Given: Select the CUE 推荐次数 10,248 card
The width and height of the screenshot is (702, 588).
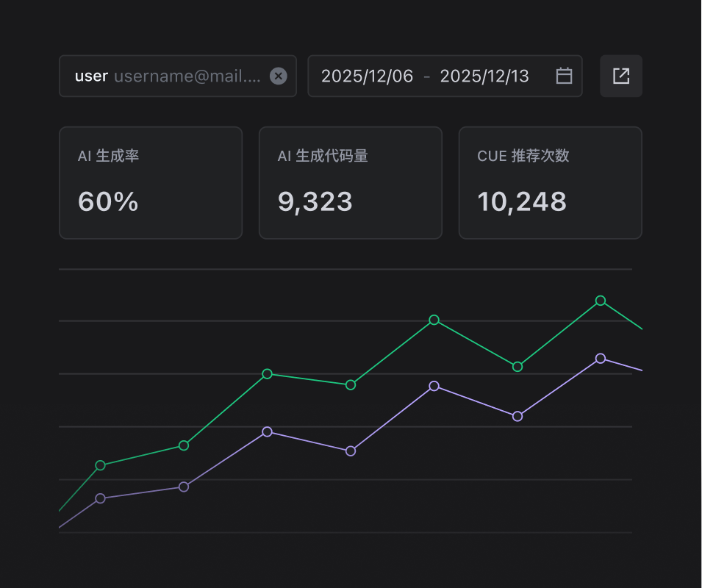Looking at the screenshot, I should 551,182.
